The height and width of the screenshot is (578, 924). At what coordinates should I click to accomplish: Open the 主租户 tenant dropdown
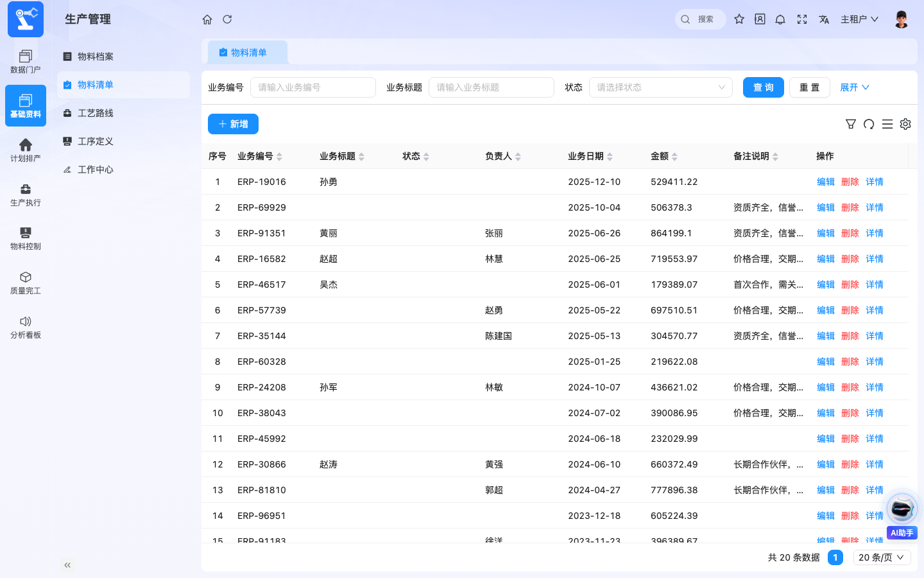pyautogui.click(x=859, y=19)
